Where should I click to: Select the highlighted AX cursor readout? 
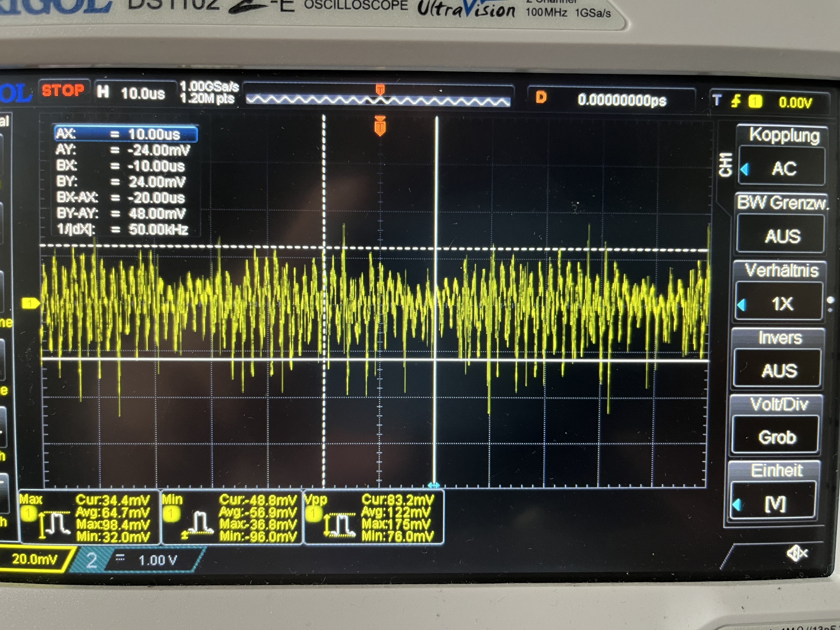coord(126,134)
